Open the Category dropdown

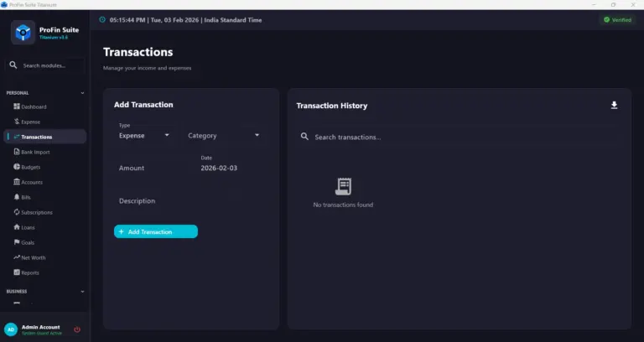(224, 135)
